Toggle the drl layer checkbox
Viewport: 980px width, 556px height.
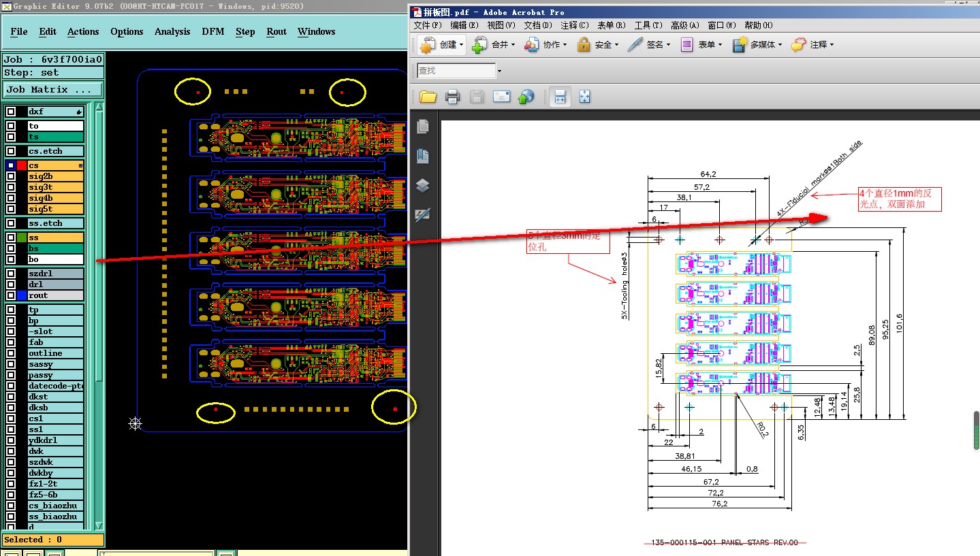(x=11, y=284)
